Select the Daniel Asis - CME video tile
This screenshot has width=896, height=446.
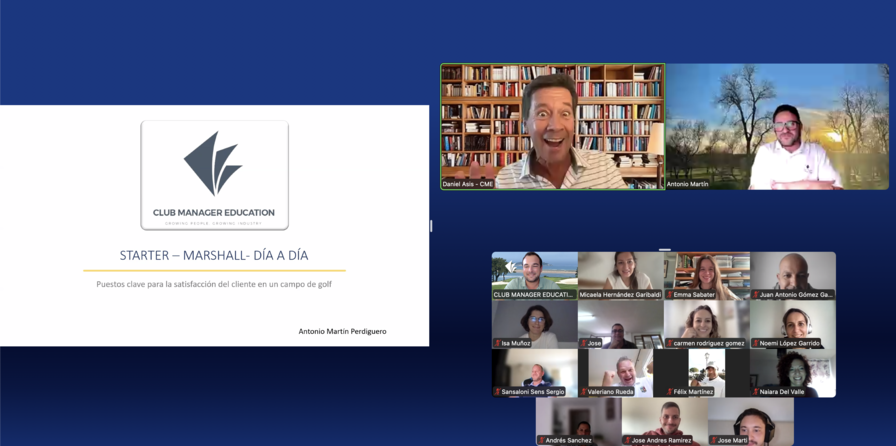coord(552,126)
